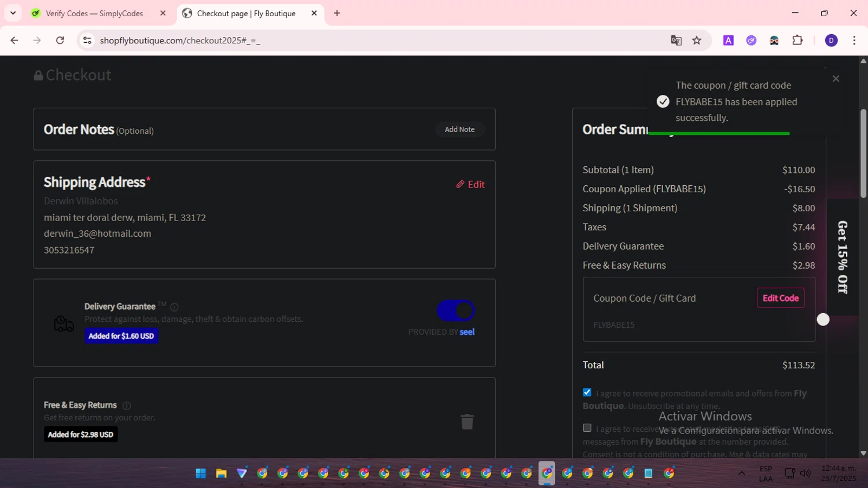868x488 pixels.
Task: Select the Checkout page | Fly Boutique tab
Action: click(246, 13)
